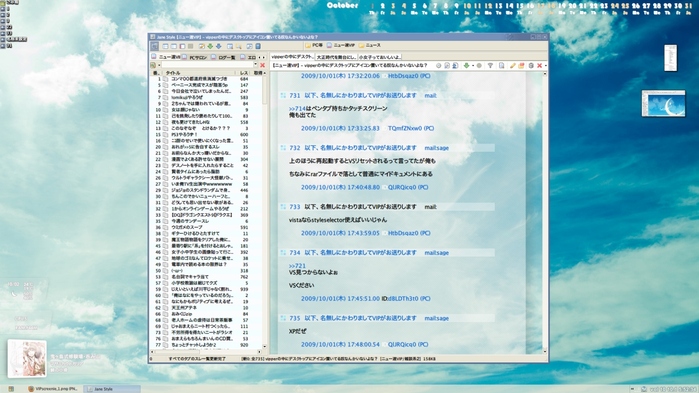Click green refresh-thread arrow in thread toolbar

(466, 66)
